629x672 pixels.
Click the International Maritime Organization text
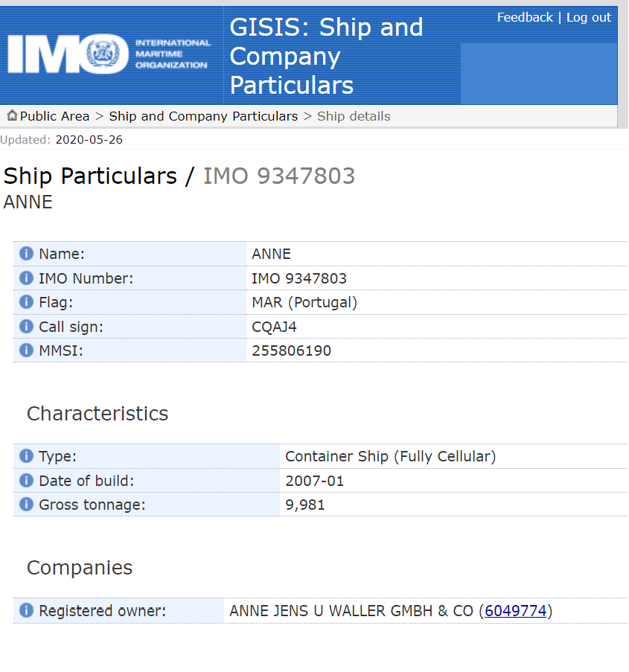coord(172,54)
